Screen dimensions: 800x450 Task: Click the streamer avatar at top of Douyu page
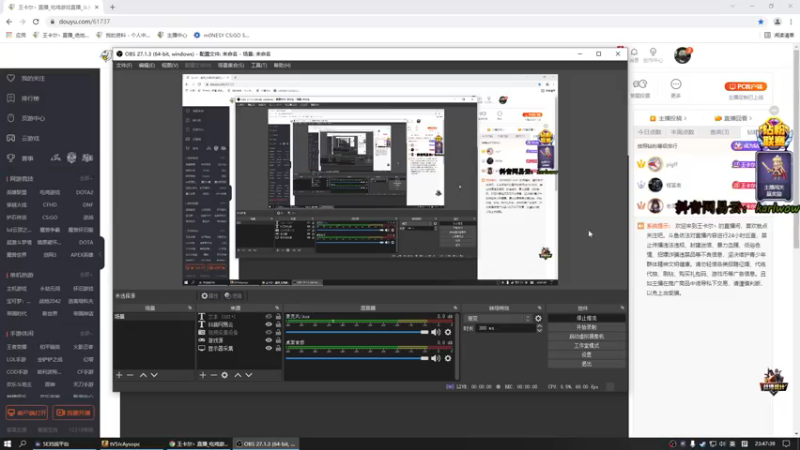(682, 55)
